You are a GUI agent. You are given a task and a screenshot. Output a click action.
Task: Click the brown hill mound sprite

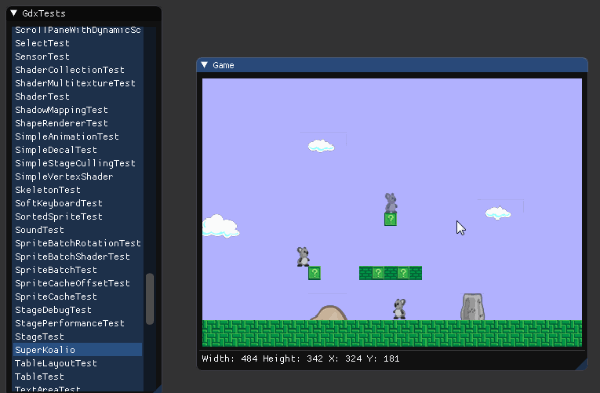[329, 313]
